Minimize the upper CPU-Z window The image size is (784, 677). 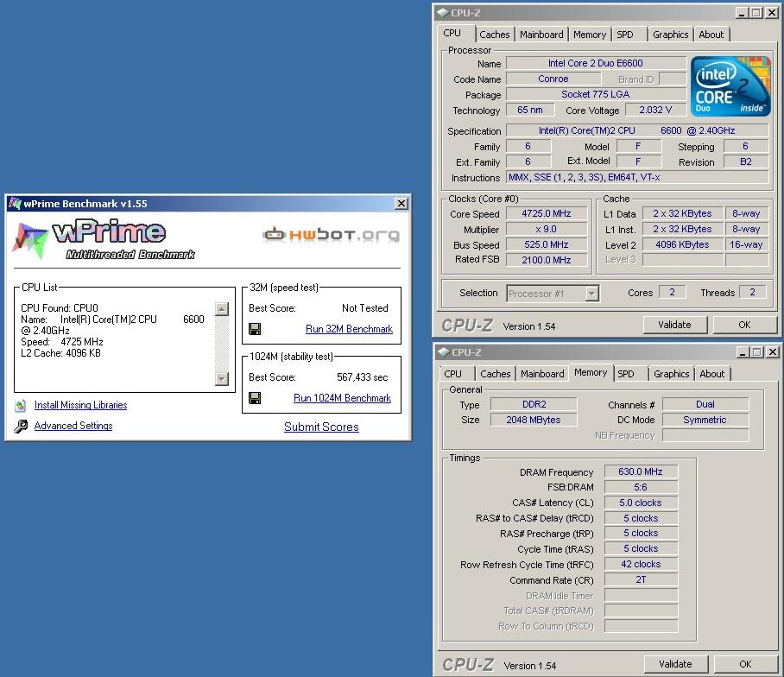click(x=742, y=13)
